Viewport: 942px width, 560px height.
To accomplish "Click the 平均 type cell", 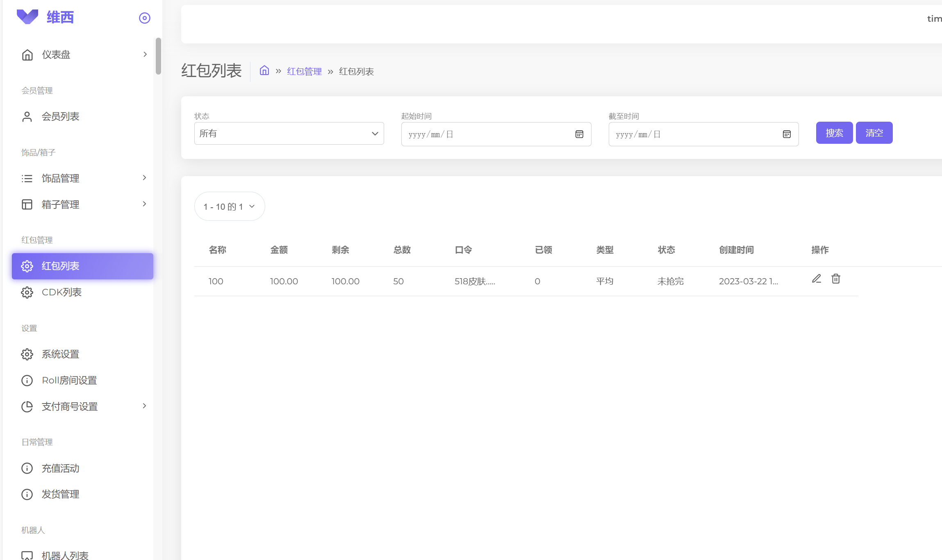I will click(605, 281).
